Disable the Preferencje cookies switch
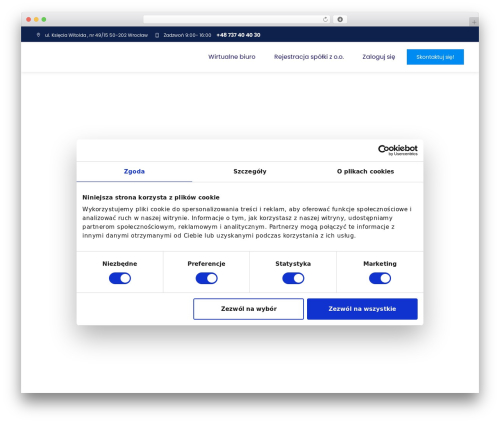 tap(207, 278)
